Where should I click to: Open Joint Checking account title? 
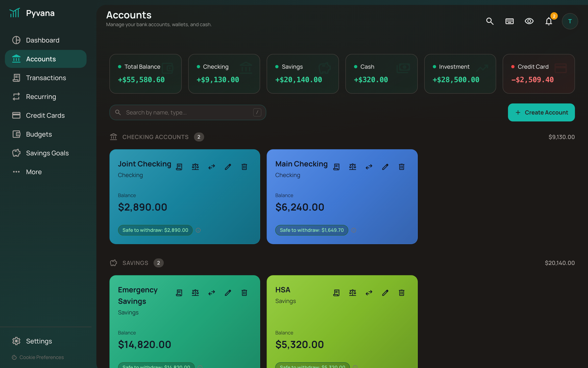[145, 164]
